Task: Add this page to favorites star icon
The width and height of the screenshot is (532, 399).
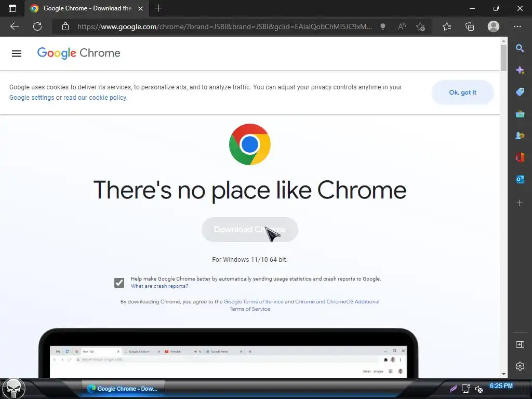Action: click(421, 26)
